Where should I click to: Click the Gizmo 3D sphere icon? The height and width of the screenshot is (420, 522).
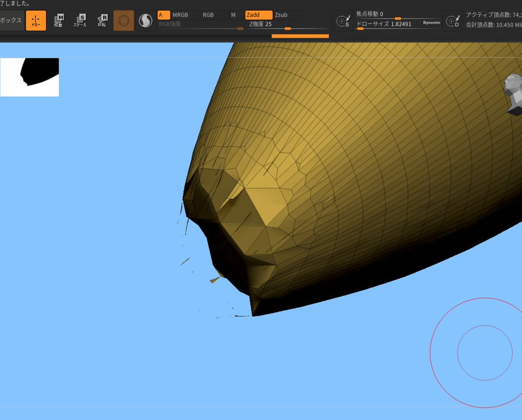click(124, 20)
